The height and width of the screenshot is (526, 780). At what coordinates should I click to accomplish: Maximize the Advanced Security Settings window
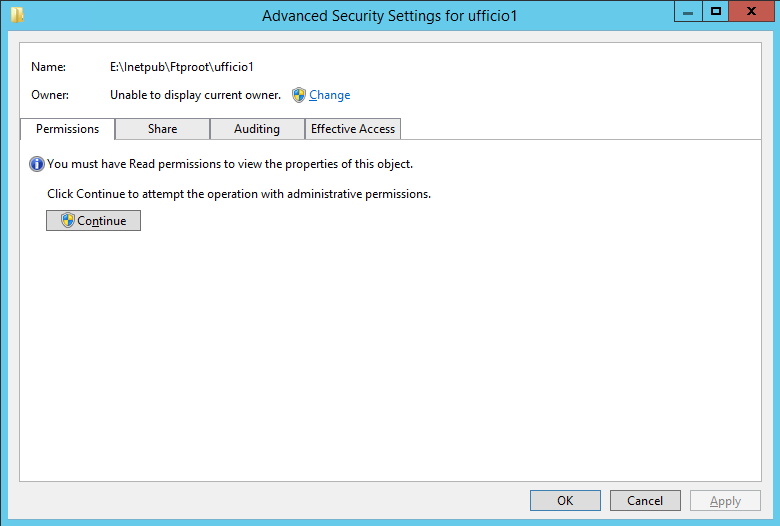(715, 11)
